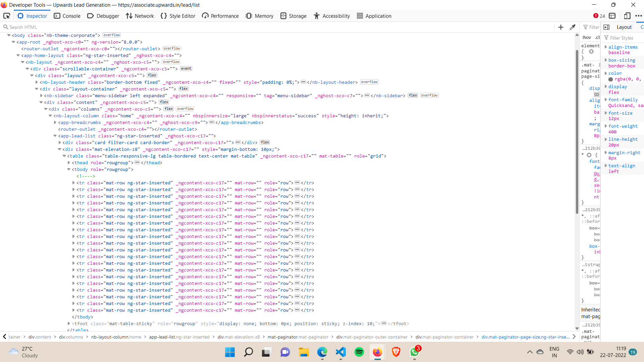
Task: Toggle the three-pane inspector icon
Action: [x=606, y=27]
